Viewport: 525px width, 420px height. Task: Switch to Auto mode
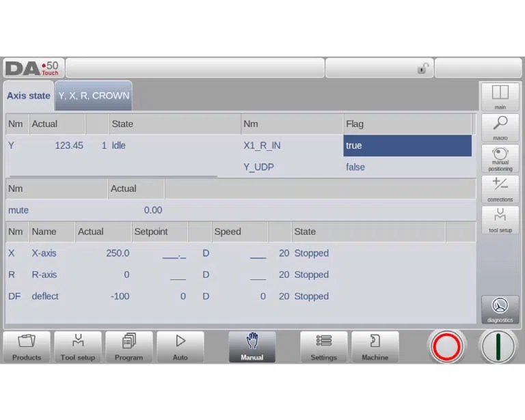[x=180, y=347]
